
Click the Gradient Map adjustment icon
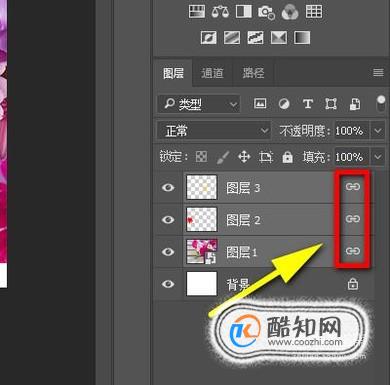(x=302, y=38)
